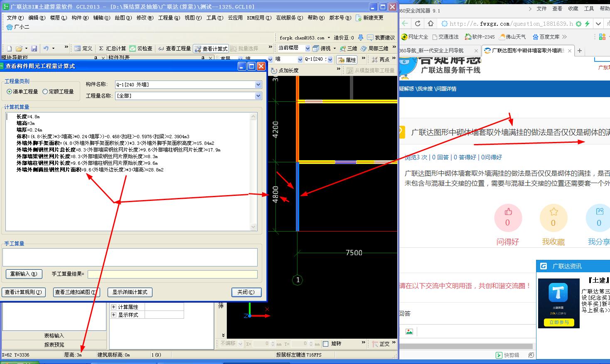Expand 计算属性 tree row

pos(114,307)
